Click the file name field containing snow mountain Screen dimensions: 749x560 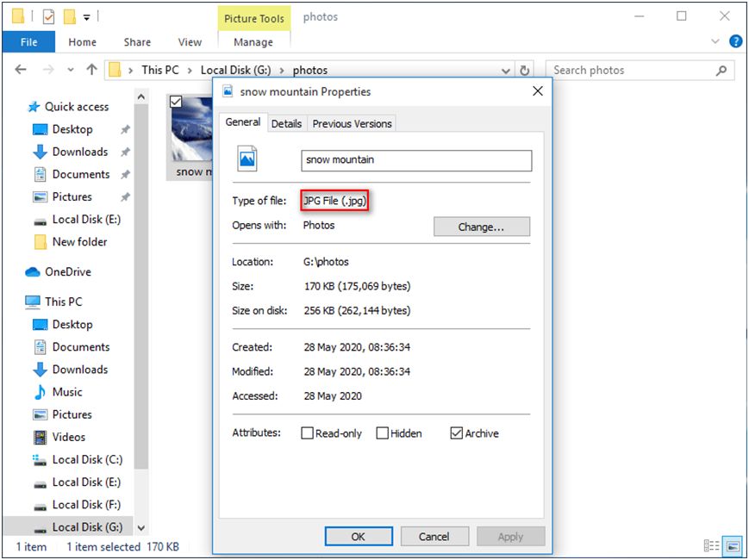click(x=416, y=160)
